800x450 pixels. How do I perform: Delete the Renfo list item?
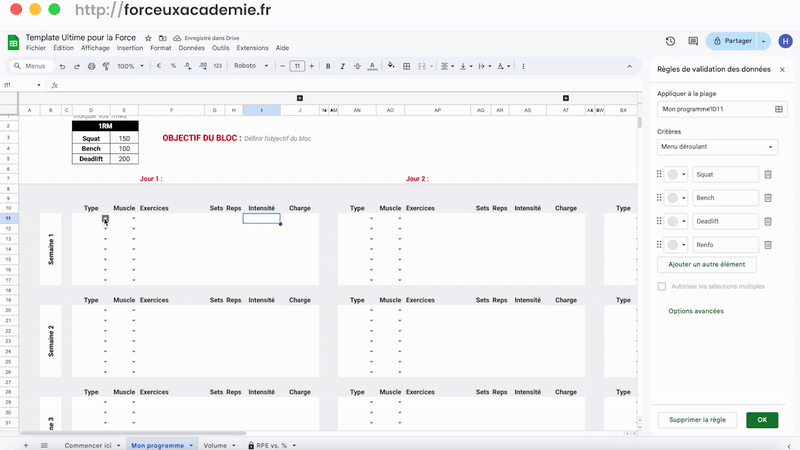pos(768,245)
